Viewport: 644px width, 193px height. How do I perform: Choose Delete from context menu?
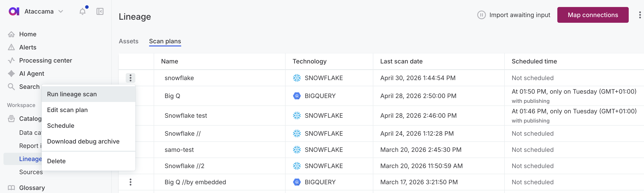[x=88, y=161]
